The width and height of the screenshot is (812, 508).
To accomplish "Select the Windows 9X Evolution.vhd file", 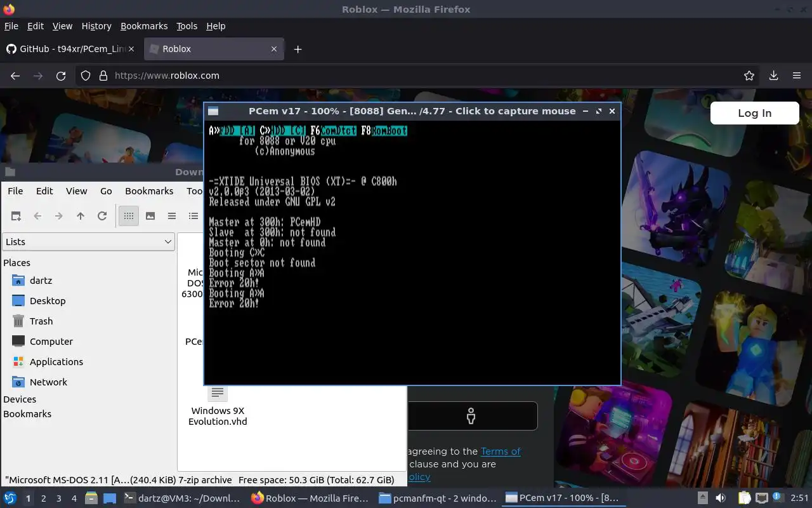I will [x=218, y=406].
